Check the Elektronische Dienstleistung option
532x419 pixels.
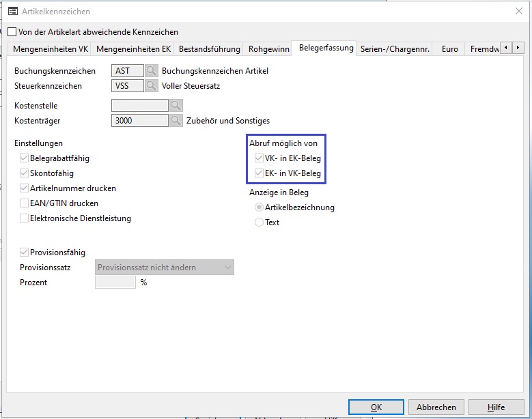tap(25, 218)
